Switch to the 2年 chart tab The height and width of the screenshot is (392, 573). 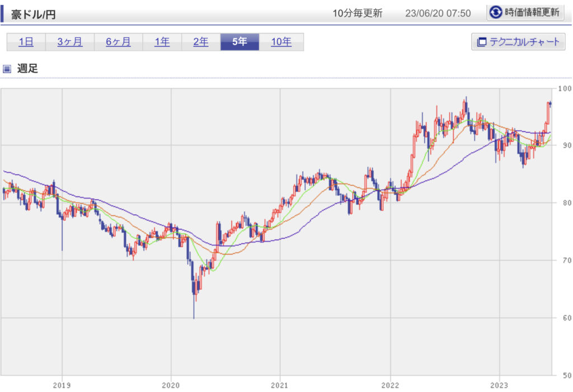point(200,42)
